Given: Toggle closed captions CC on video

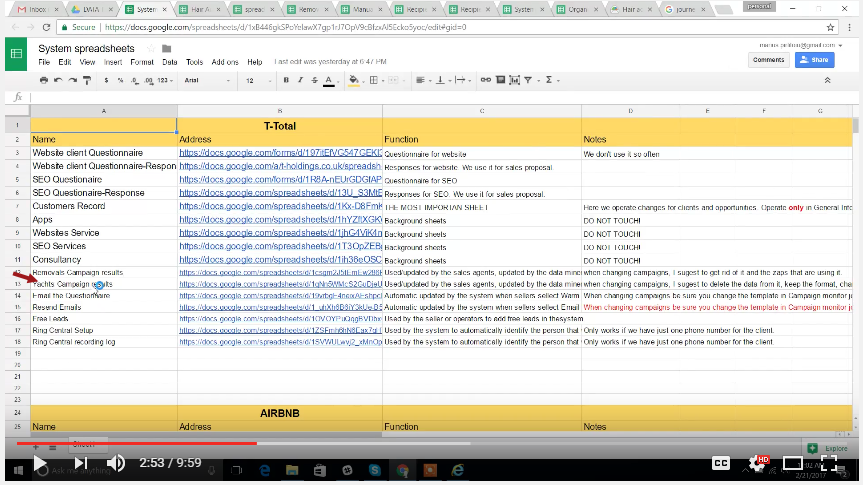Looking at the screenshot, I should 720,463.
